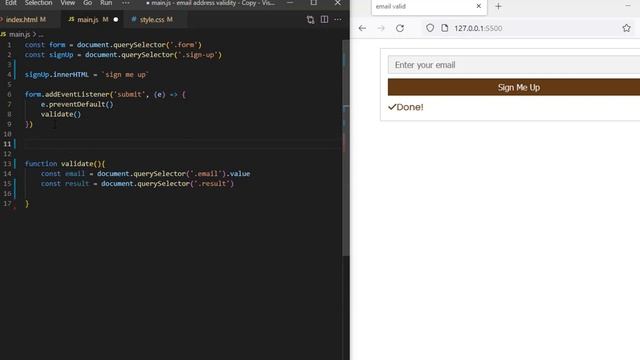Click main.js in the breadcrumb

(x=19, y=34)
